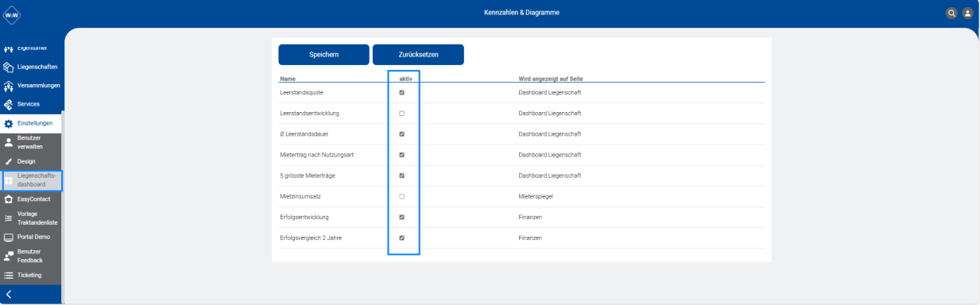Select the Einstellungen menu item
The height and width of the screenshot is (305, 980).
(35, 124)
